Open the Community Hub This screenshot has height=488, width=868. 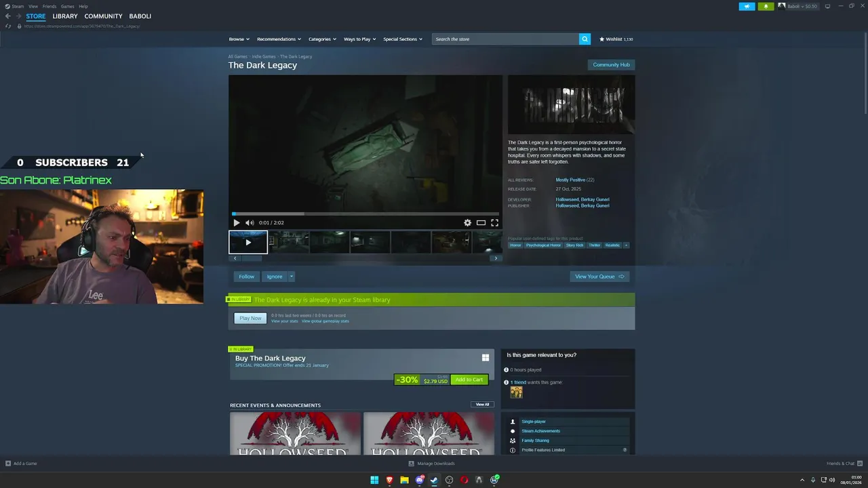[x=611, y=64]
